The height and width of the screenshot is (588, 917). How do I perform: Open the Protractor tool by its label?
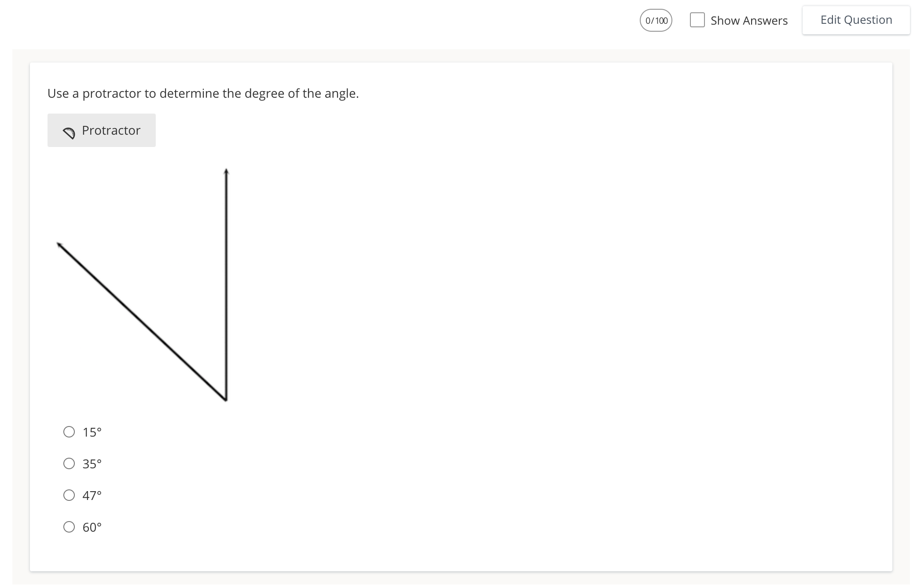click(111, 130)
